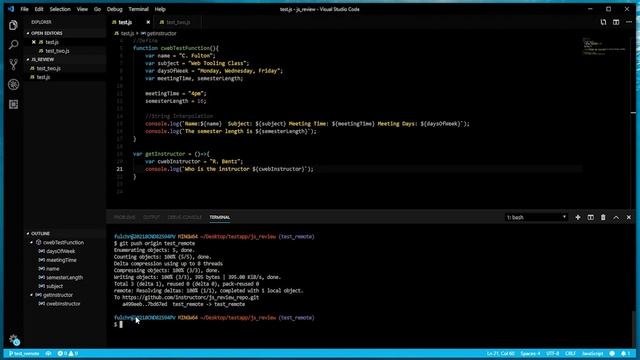Open the bash terminal selector dropdown
This screenshot has height=360, width=640.
coord(536,218)
